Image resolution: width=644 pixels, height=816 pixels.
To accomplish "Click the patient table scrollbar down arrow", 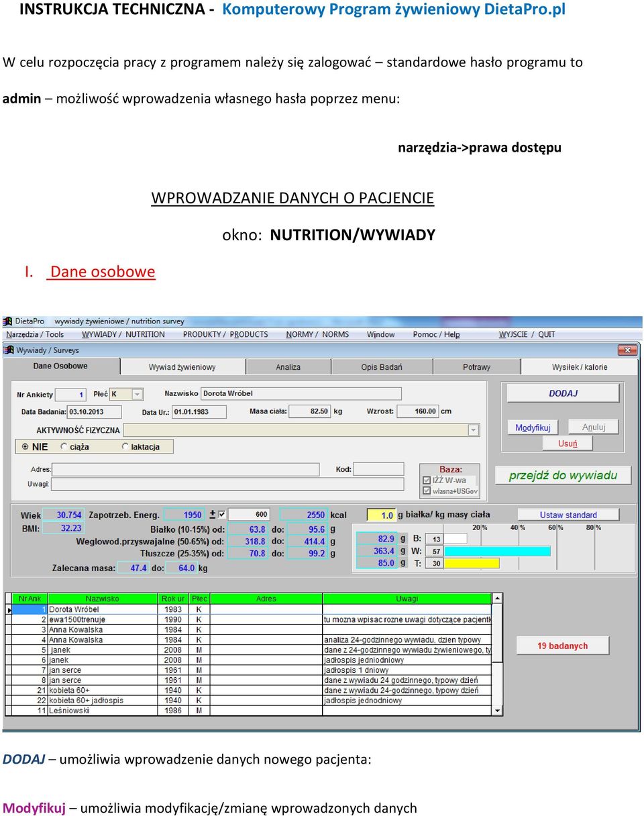I will tap(498, 711).
